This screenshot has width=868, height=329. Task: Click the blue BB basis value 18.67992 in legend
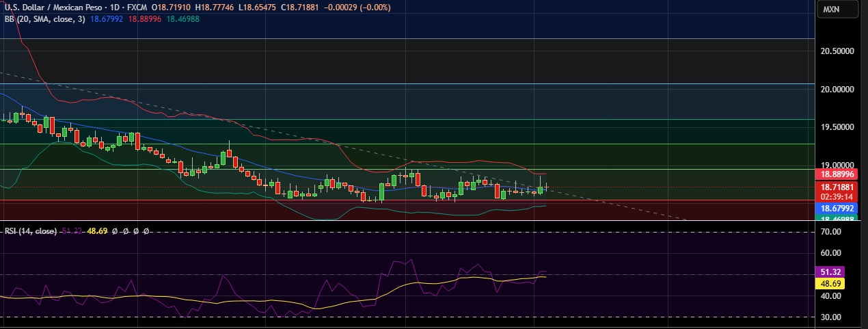point(107,19)
